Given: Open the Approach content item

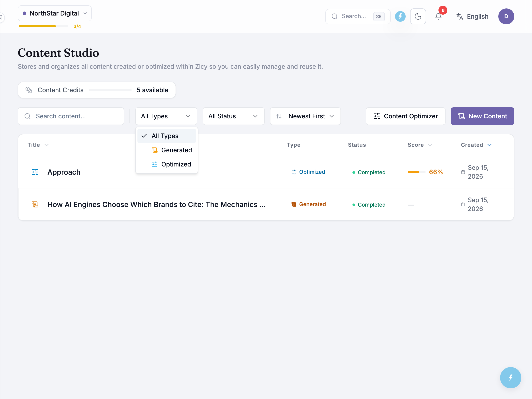Looking at the screenshot, I should pyautogui.click(x=64, y=172).
